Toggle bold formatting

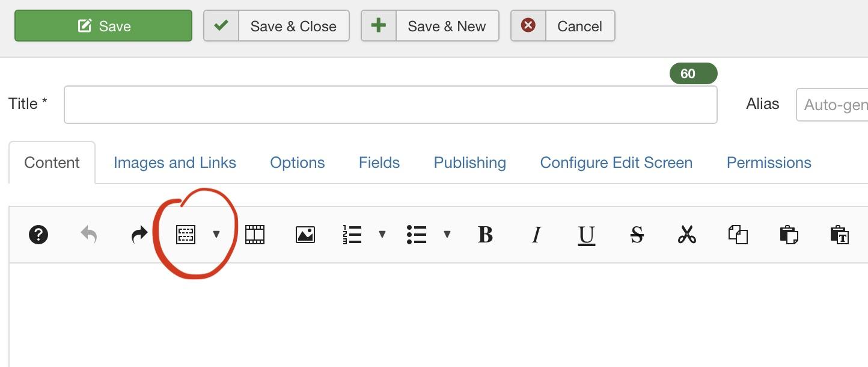click(485, 235)
